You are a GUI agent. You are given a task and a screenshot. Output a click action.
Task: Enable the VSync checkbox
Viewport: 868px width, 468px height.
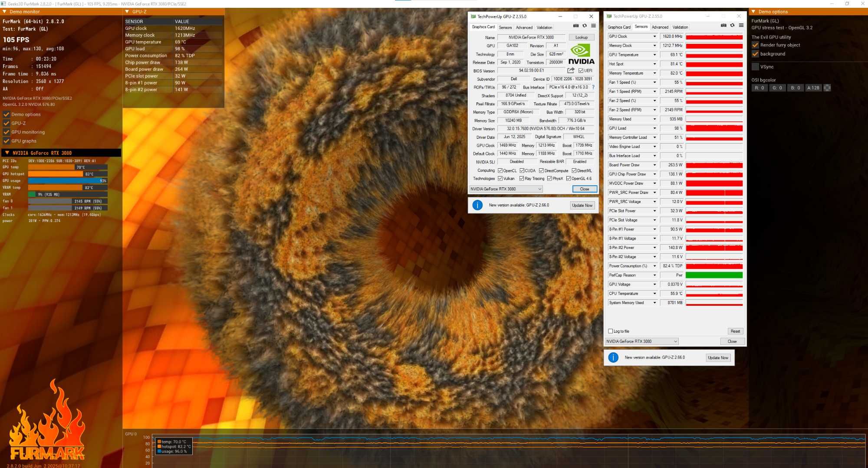click(755, 67)
